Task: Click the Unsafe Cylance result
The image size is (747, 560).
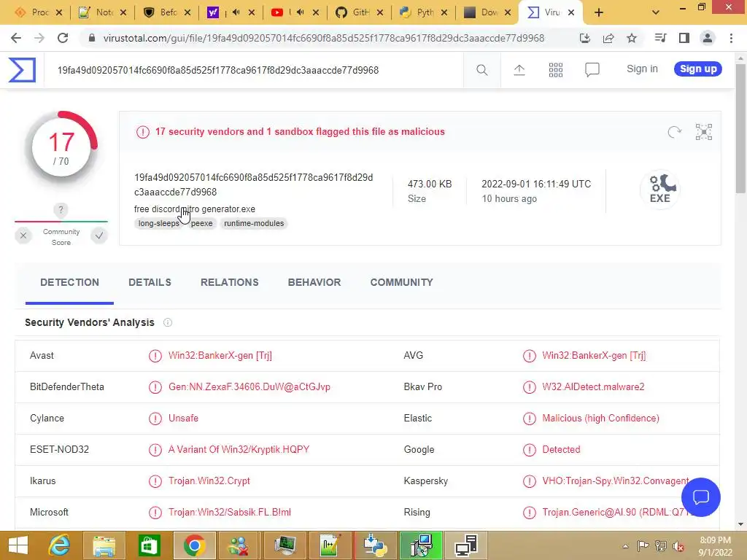Action: click(183, 418)
